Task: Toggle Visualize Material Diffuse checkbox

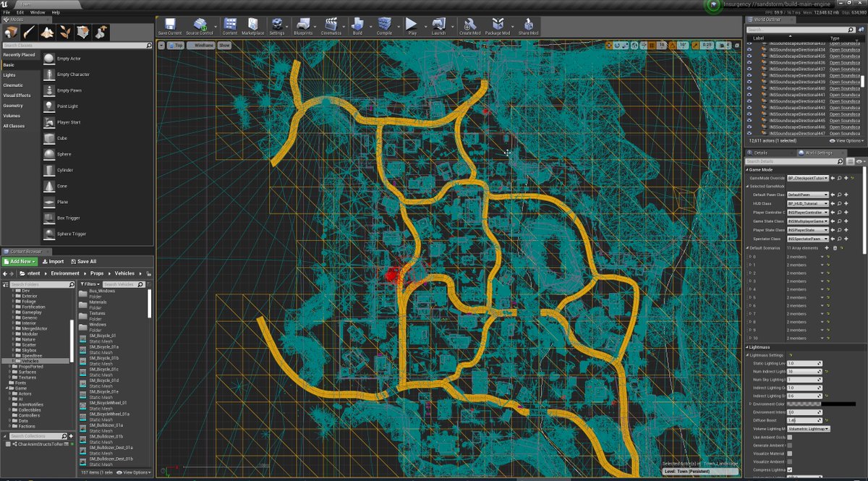Action: [789, 454]
